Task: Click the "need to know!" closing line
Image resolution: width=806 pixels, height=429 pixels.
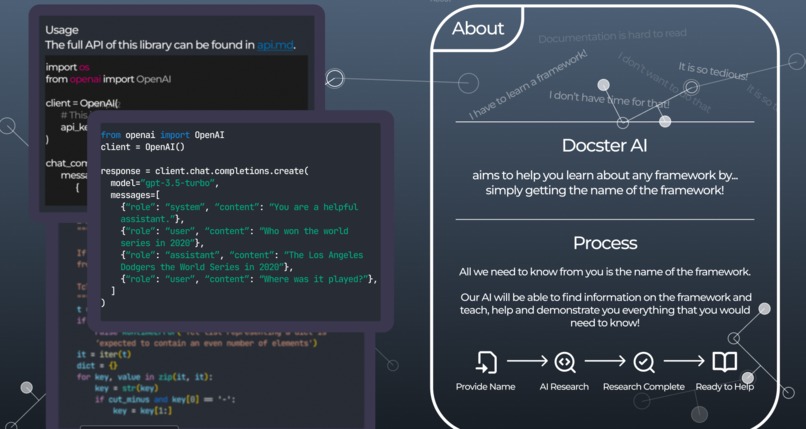Action: pos(604,323)
